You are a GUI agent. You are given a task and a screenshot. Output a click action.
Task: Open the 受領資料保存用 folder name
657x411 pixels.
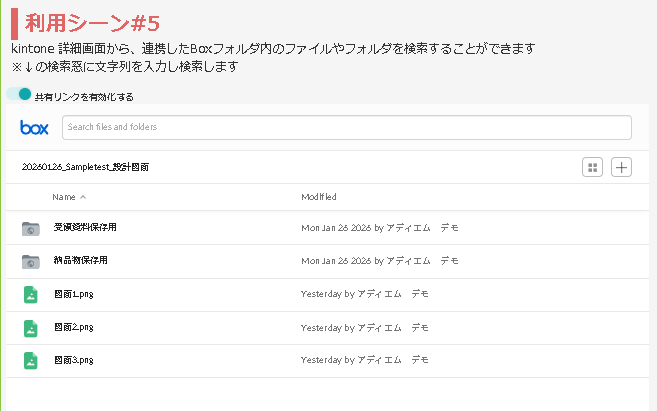pyautogui.click(x=84, y=228)
